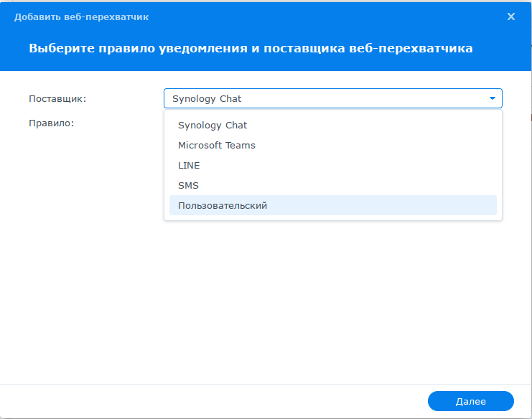Click the highlighted row right of Пользовательский text
The width and height of the screenshot is (532, 419).
coord(380,205)
